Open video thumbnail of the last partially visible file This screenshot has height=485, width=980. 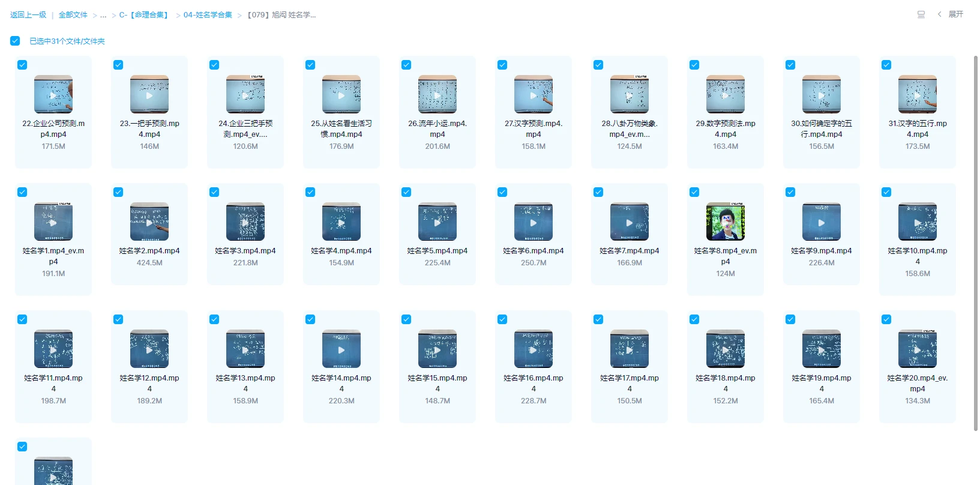point(53,471)
